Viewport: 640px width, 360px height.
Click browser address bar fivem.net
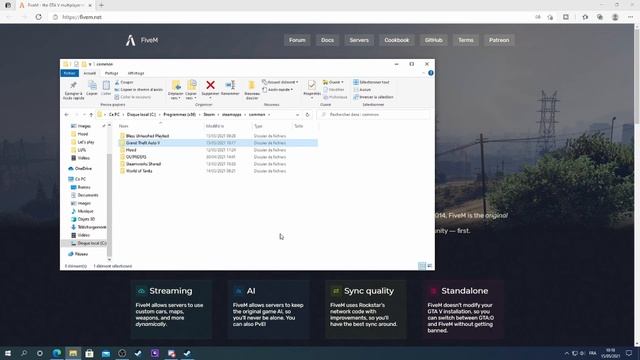click(82, 17)
